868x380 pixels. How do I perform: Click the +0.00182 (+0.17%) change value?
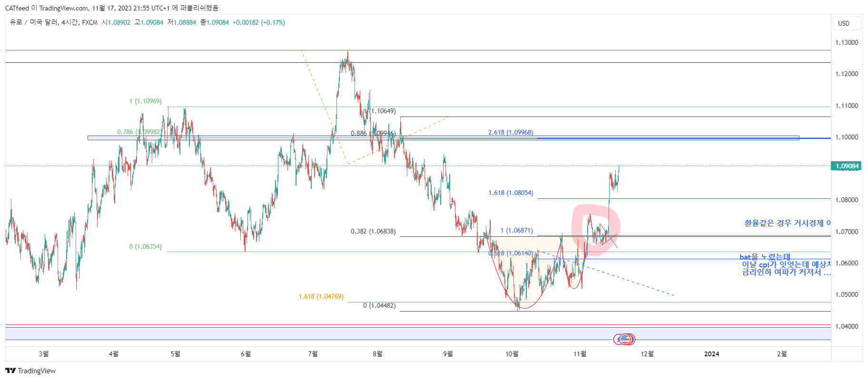[259, 22]
